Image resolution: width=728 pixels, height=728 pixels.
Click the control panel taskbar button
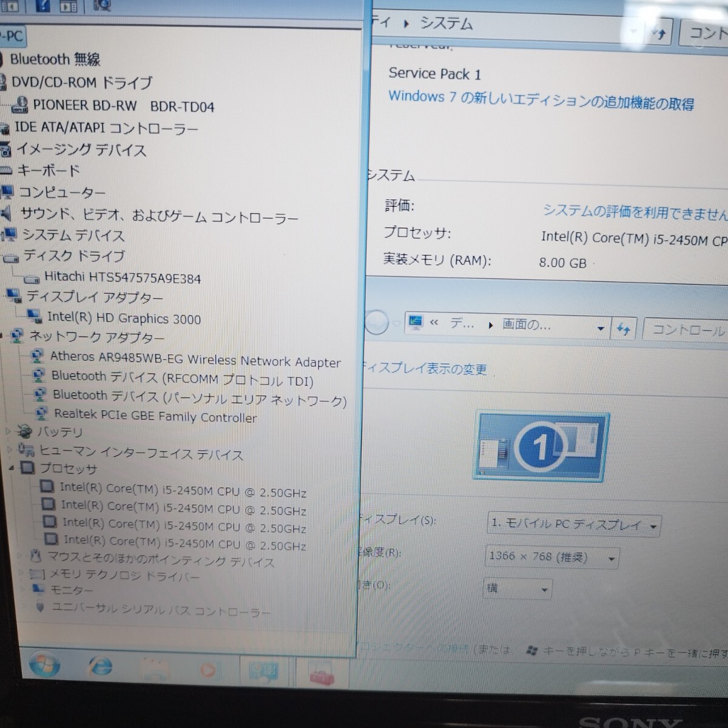264,672
